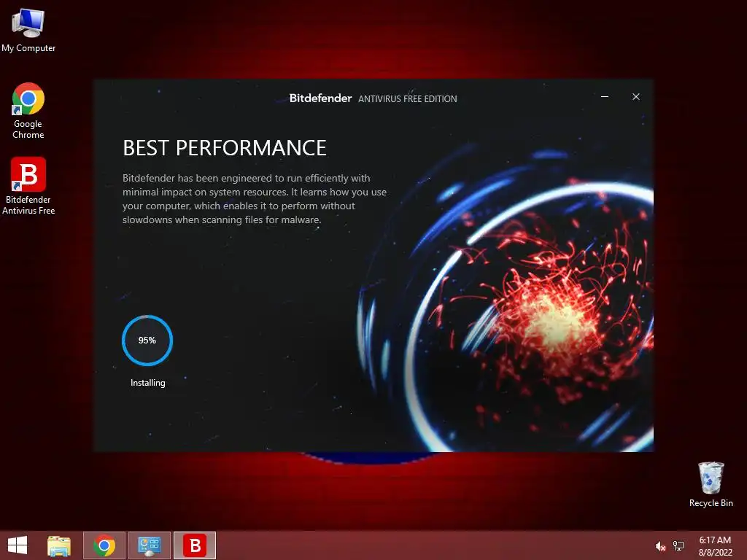The height and width of the screenshot is (560, 747).
Task: Open File Explorer from taskbar
Action: [59, 545]
